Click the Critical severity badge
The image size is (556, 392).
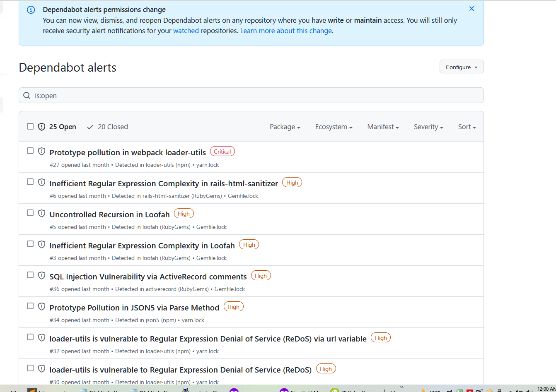point(222,152)
